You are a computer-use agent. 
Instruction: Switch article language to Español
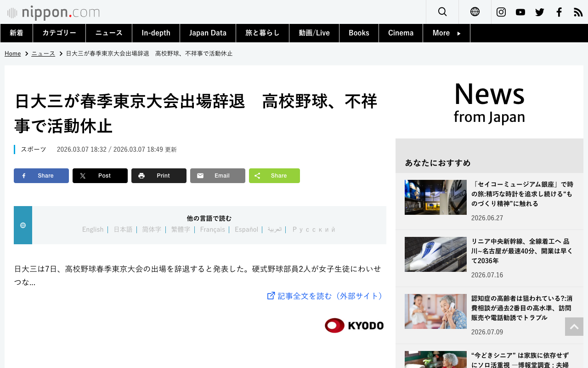247,230
